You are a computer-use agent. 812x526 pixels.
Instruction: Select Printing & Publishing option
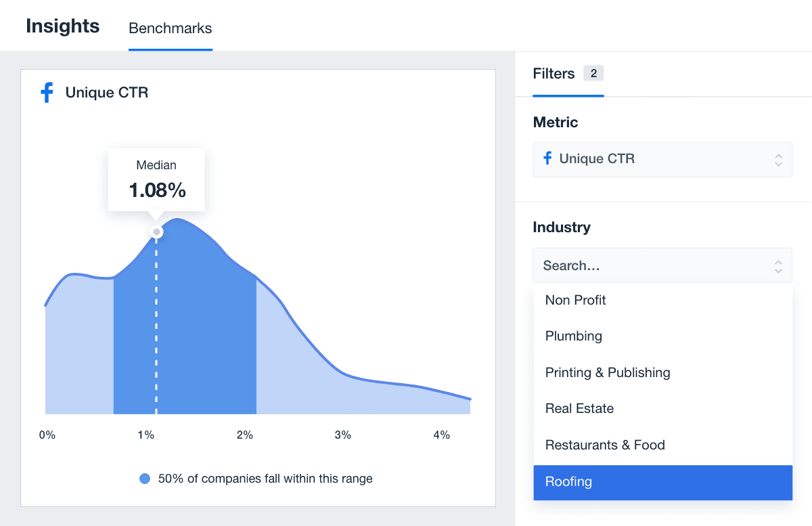pos(608,372)
